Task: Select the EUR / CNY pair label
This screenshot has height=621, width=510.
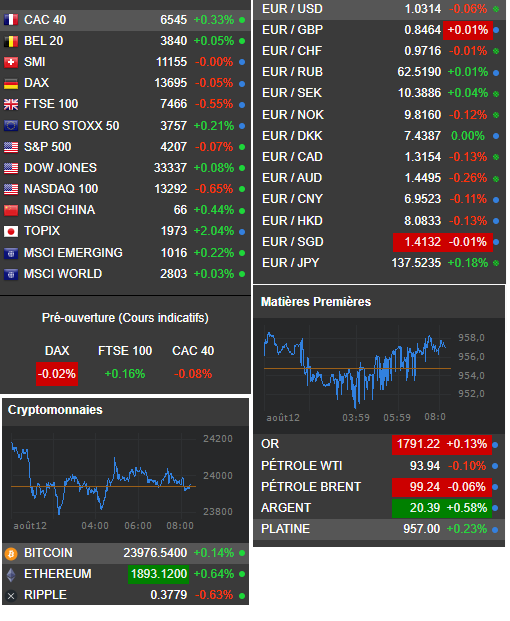Action: click(x=292, y=199)
